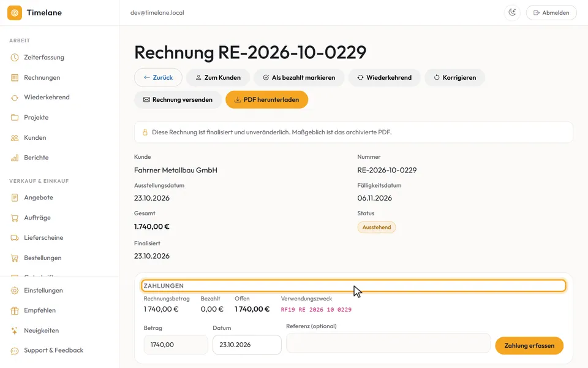This screenshot has height=368, width=588.
Task: Click the Betrag input field
Action: pyautogui.click(x=176, y=345)
